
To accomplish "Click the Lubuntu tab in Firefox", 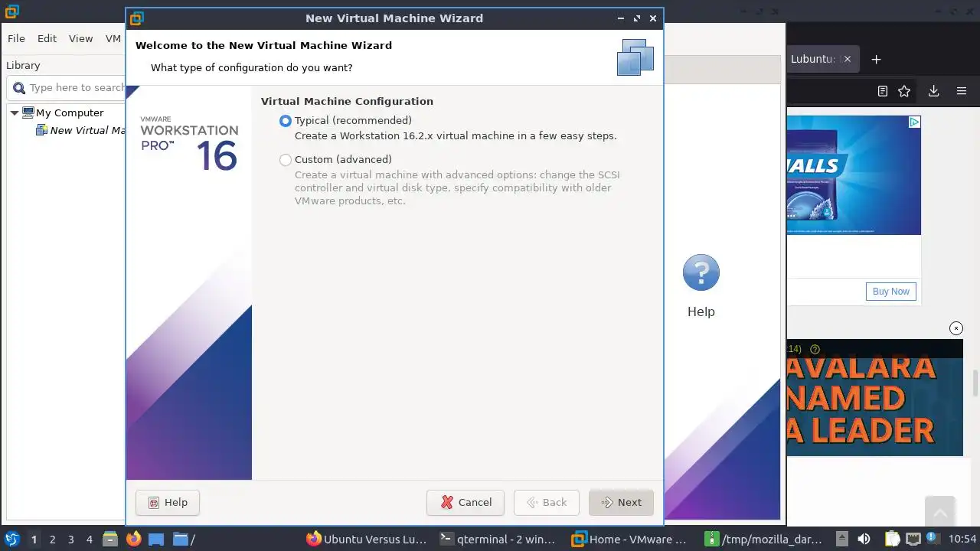I will 812,59.
